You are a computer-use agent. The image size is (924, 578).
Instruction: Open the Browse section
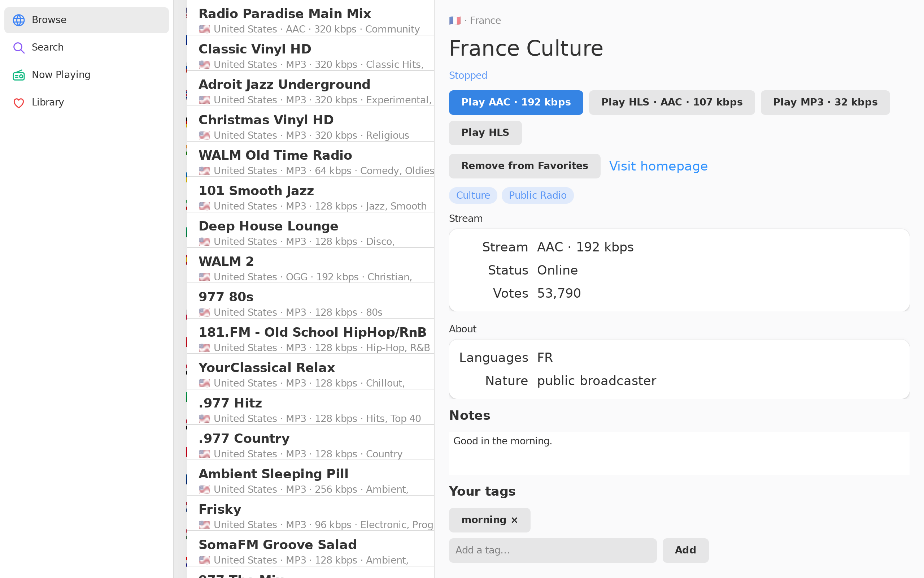(86, 20)
